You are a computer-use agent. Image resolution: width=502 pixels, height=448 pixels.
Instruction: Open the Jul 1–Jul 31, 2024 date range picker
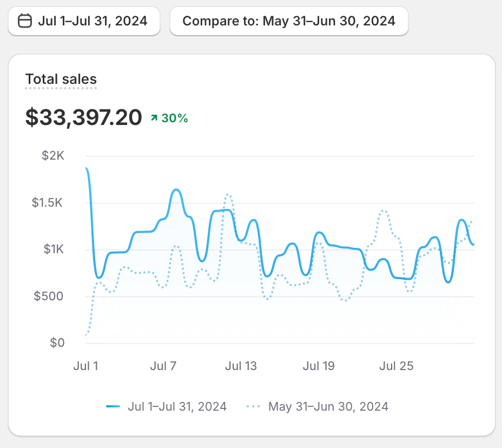tap(84, 21)
